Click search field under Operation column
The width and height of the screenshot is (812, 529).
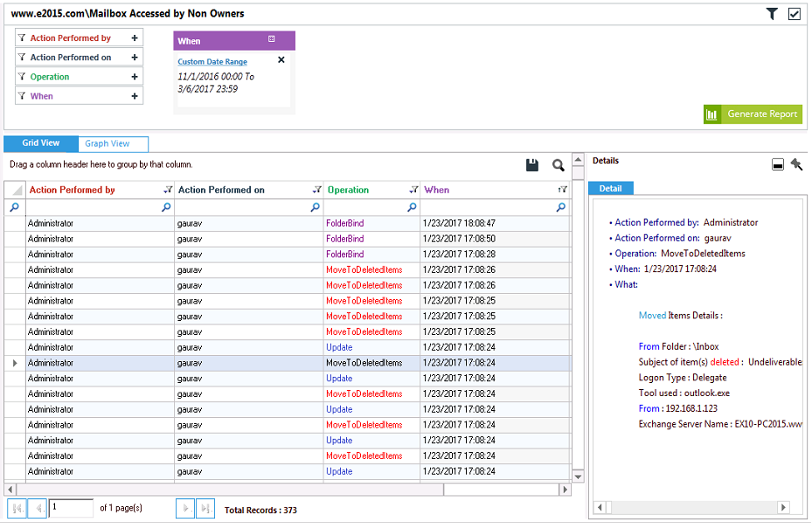[371, 207]
